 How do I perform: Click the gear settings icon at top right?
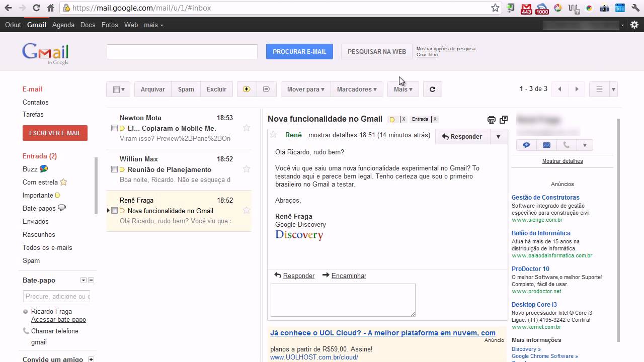[634, 25]
